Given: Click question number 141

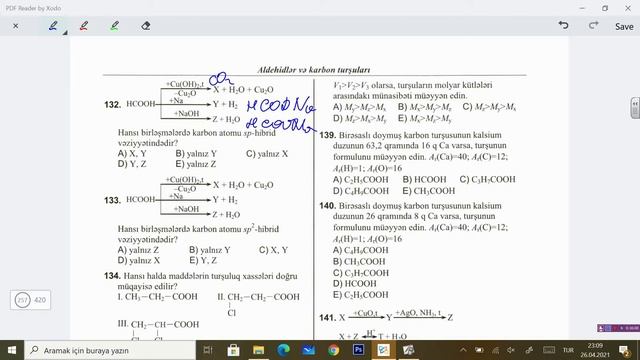Looking at the screenshot, I should coord(328,318).
